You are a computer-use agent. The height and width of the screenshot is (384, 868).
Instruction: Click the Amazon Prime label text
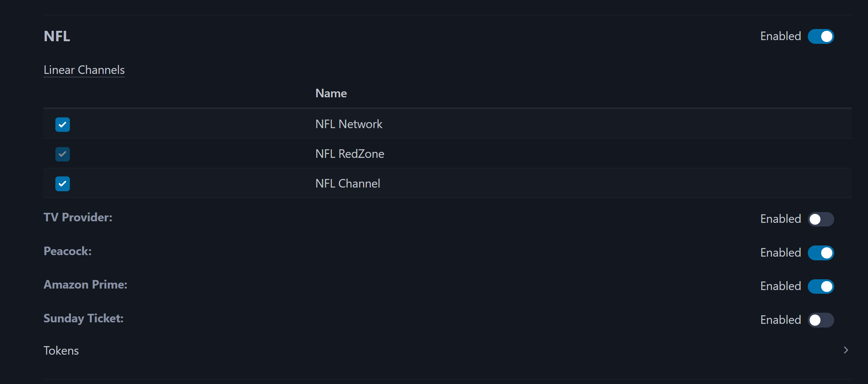coord(85,284)
